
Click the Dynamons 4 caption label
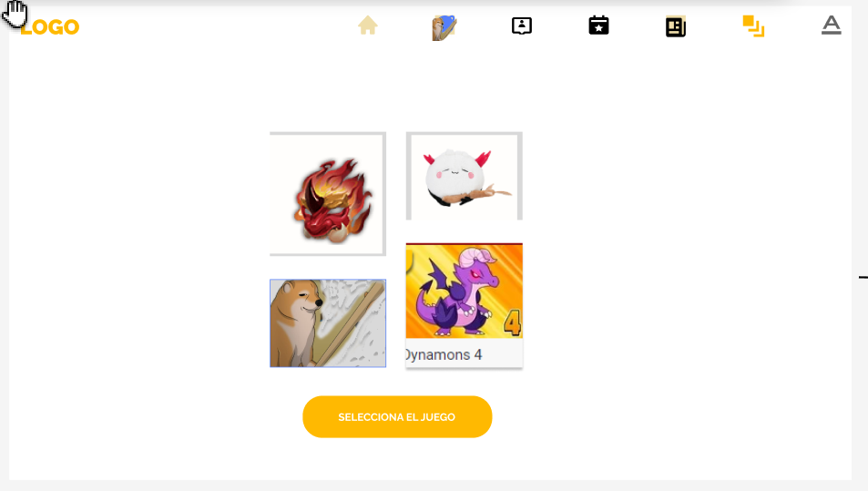click(x=444, y=354)
